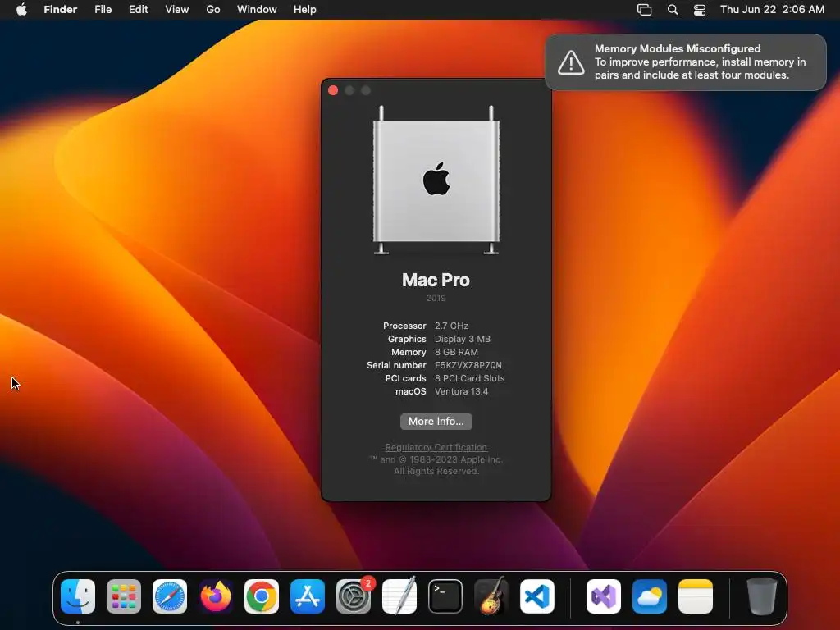This screenshot has height=630, width=840.
Task: Open the Finder menu
Action: click(61, 9)
